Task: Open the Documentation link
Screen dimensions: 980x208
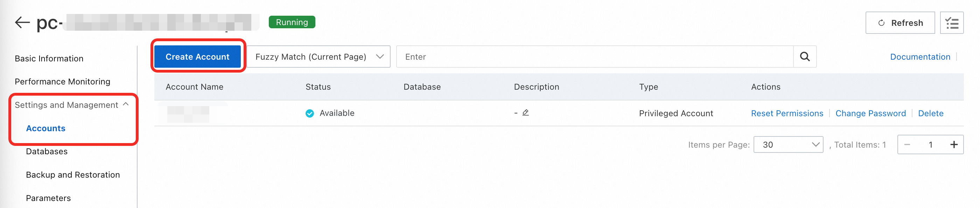Action: click(x=919, y=57)
